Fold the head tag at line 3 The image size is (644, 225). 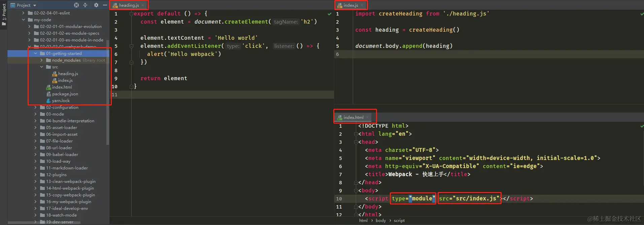[x=355, y=142]
